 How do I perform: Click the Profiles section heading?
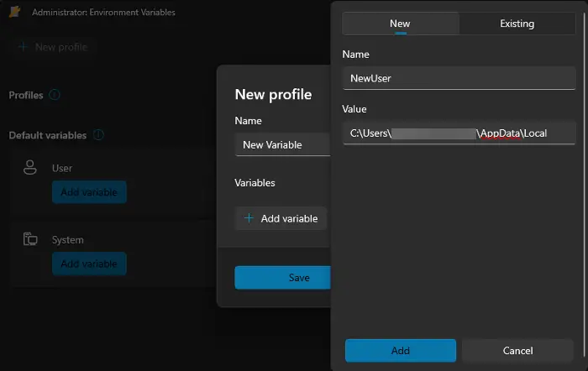coord(26,95)
